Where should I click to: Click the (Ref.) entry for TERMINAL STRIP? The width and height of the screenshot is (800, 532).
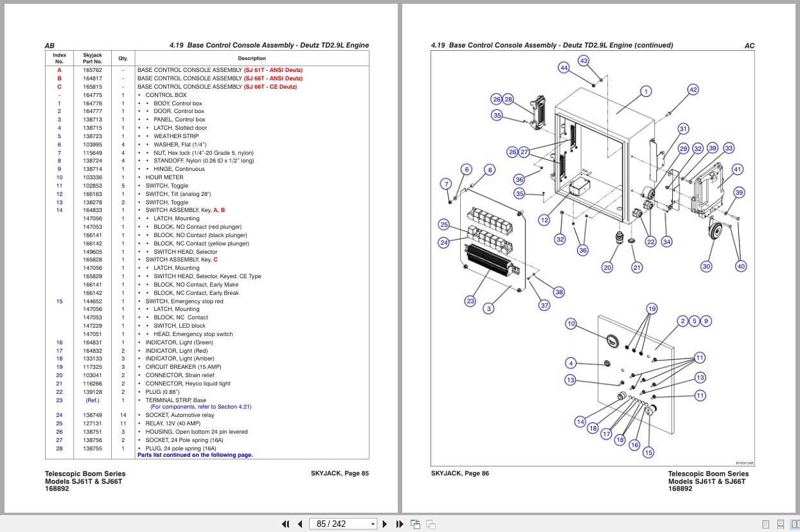pos(93,400)
